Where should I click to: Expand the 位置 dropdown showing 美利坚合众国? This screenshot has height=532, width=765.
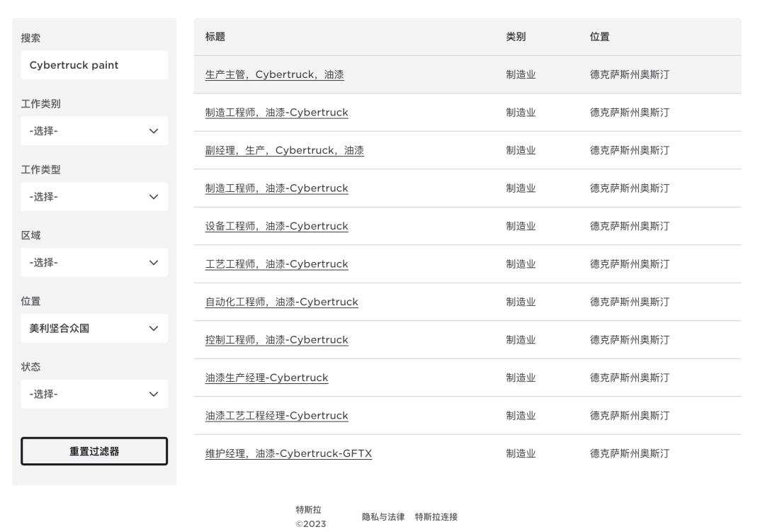point(94,328)
